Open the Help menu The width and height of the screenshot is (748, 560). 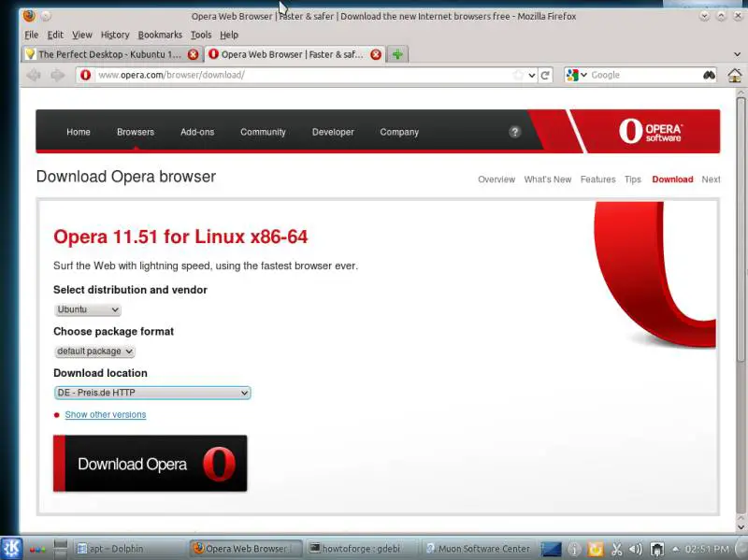coord(229,35)
